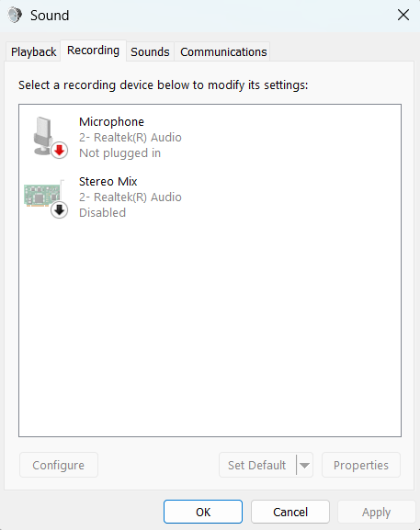Screen dimensions: 420x530
Task: Select the Recording tab
Action: (x=94, y=51)
